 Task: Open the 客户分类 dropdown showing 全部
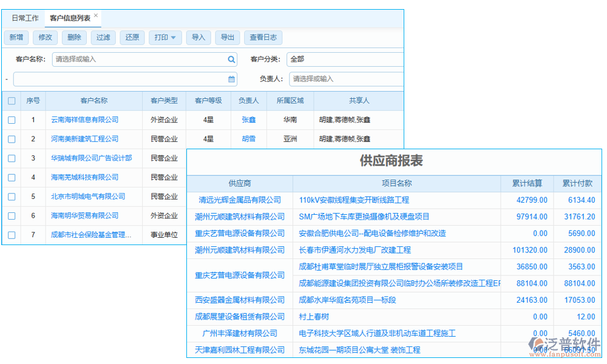tap(346, 59)
